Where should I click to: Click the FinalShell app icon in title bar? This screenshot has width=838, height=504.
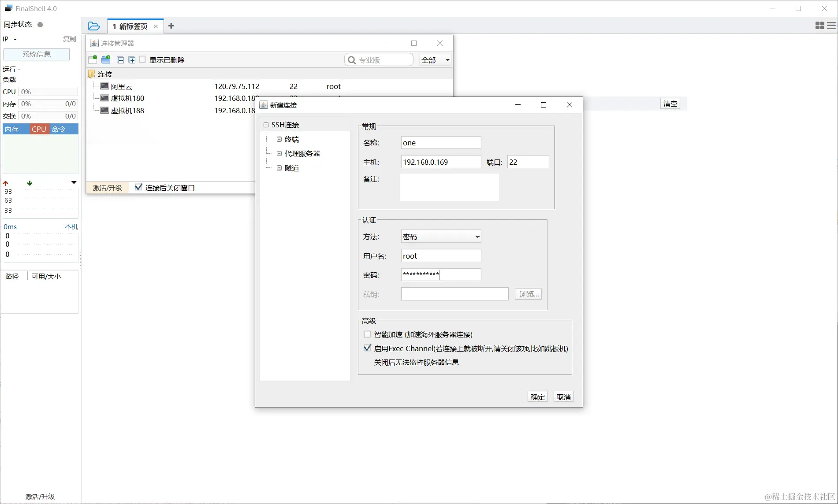tap(8, 8)
